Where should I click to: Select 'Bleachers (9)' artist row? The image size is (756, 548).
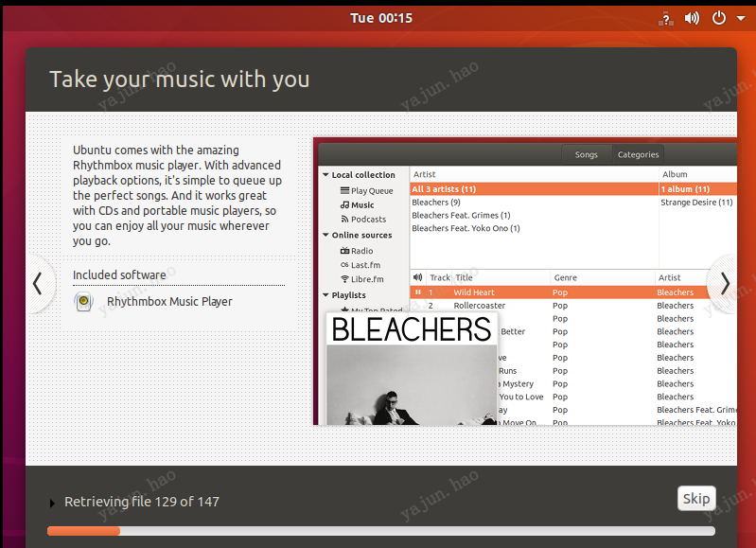click(x=534, y=203)
